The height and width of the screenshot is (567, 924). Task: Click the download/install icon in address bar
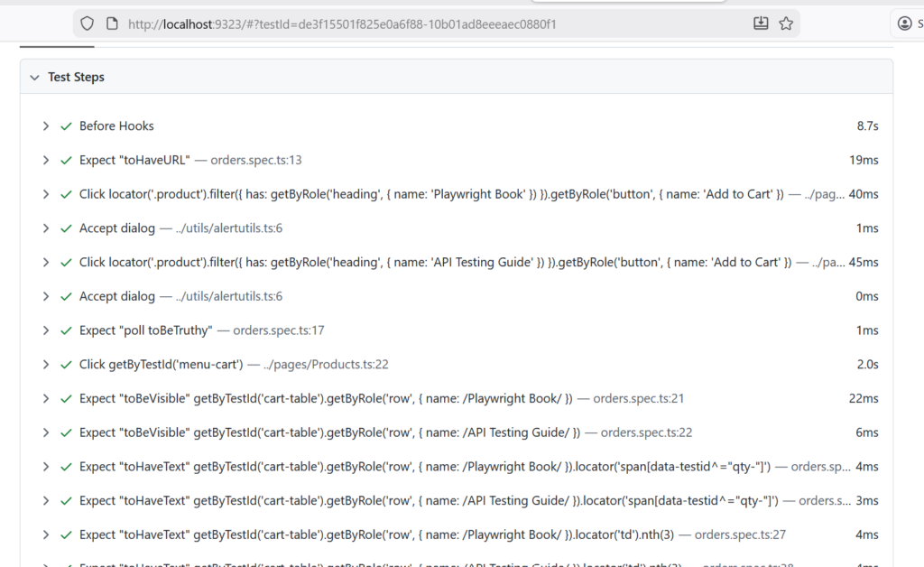761,23
